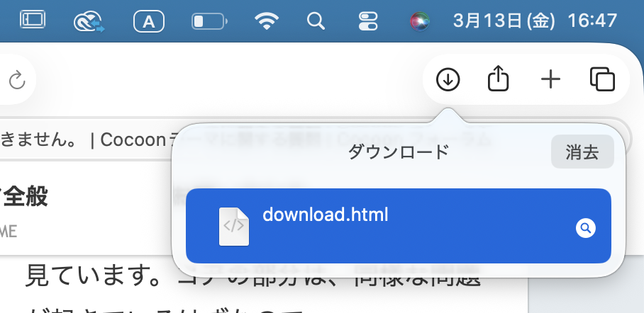Reload the current Safari page
Screen dimensions: 644x313
[x=17, y=79]
